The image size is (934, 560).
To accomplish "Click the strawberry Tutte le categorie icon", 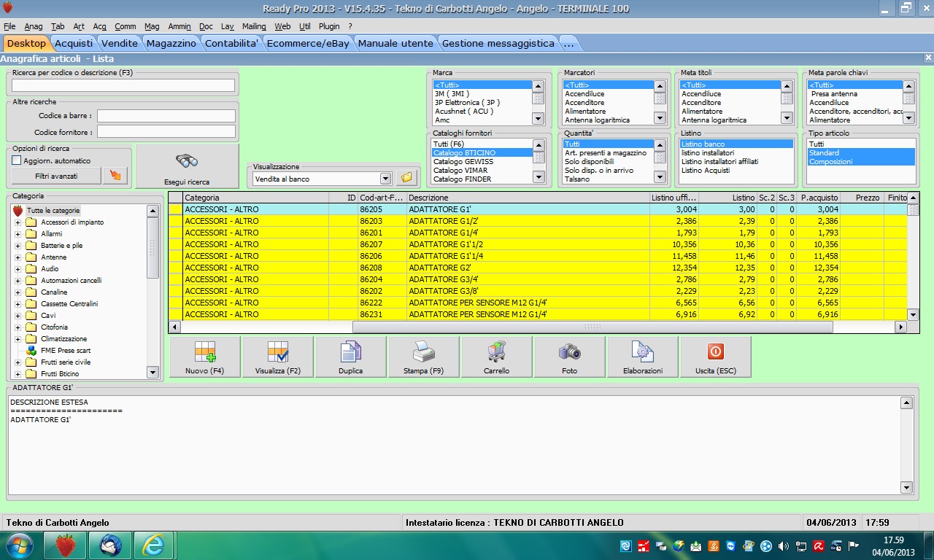I will pos(18,210).
